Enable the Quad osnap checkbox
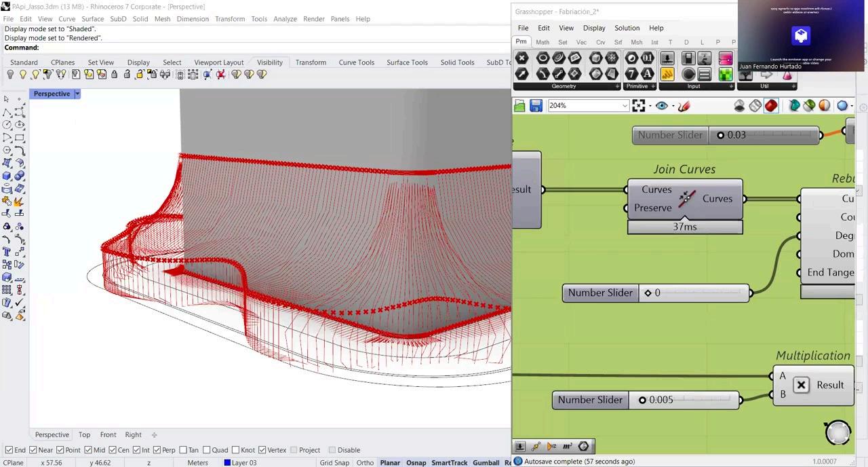The image size is (868, 467). click(207, 450)
